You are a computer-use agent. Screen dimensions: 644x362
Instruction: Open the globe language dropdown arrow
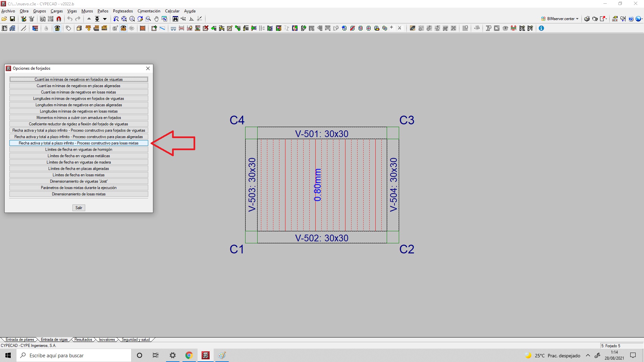642,19
